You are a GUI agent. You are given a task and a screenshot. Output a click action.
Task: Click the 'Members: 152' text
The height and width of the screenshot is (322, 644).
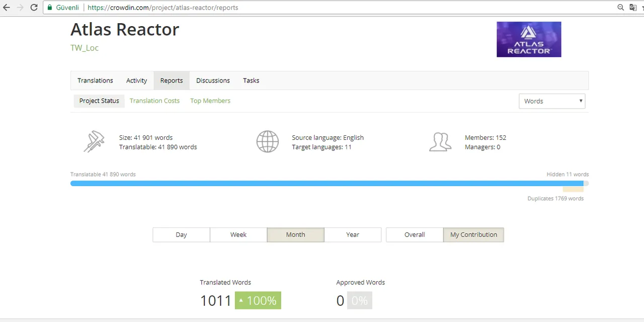(x=486, y=137)
